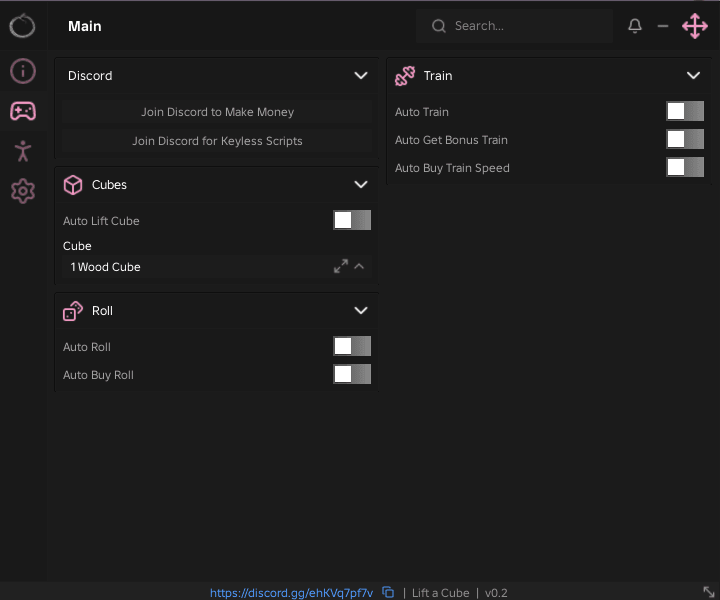Click the resize grip icon at bottom right
This screenshot has width=720, height=600.
(709, 592)
